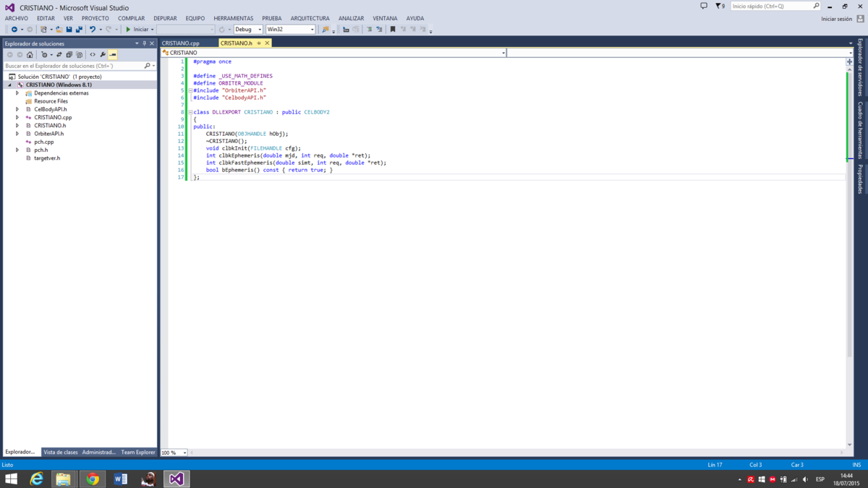Open the notifications flag showing 9

click(x=720, y=6)
